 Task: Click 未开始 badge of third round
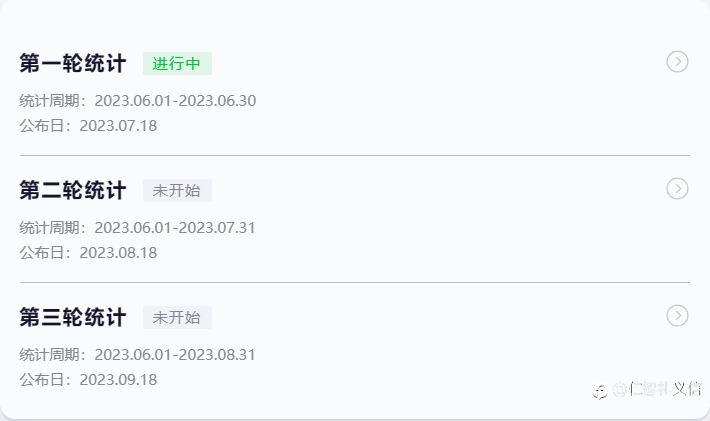point(177,318)
